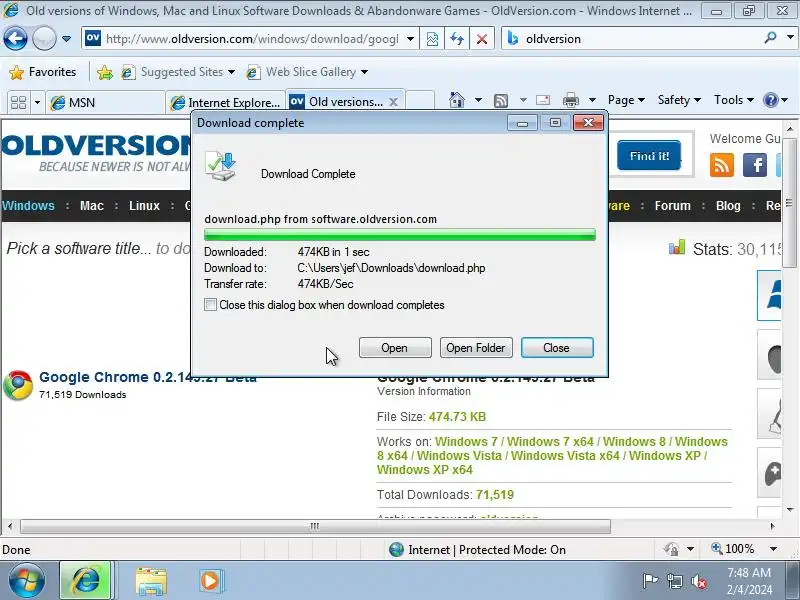
Task: Toggle Compatibility View icon
Action: pyautogui.click(x=432, y=39)
